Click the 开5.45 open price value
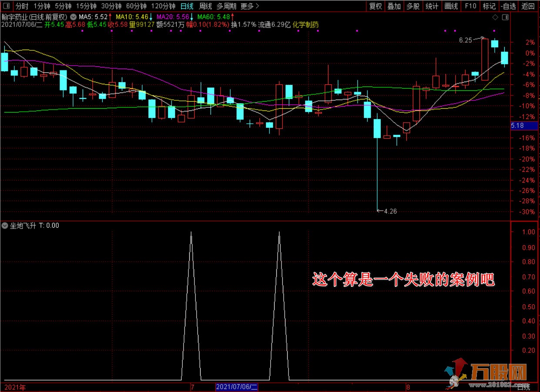Viewport: 540px width, 392px height. [54, 25]
